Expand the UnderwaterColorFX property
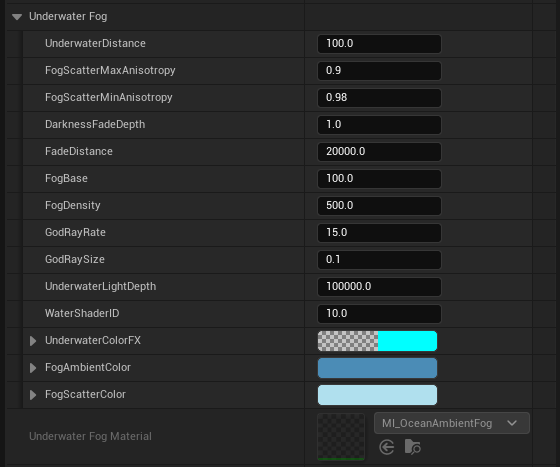560x467 pixels. pyautogui.click(x=33, y=341)
